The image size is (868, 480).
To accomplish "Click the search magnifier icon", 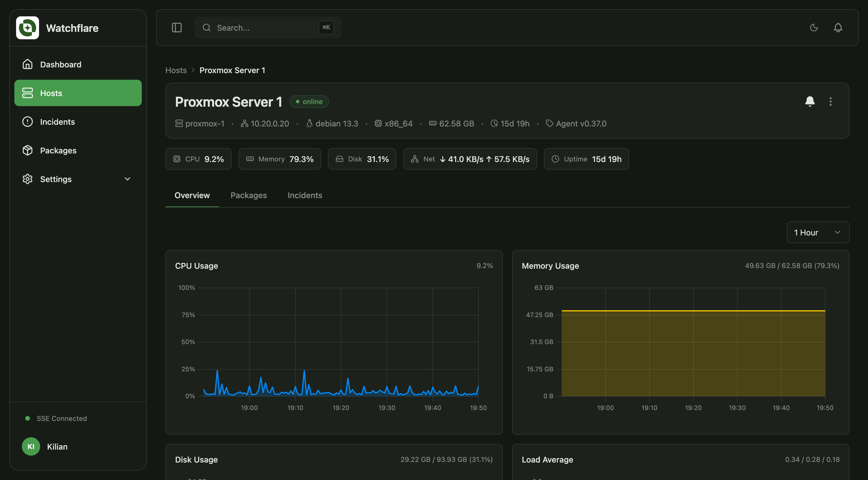I will click(207, 28).
